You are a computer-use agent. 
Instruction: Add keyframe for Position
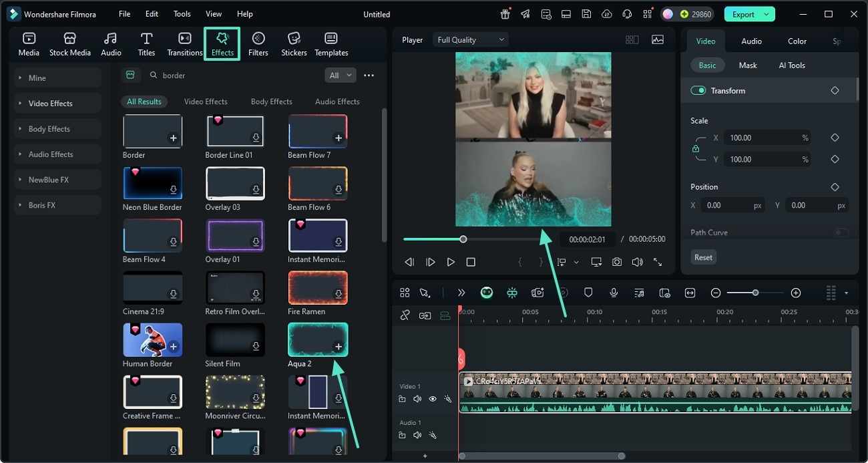[835, 187]
